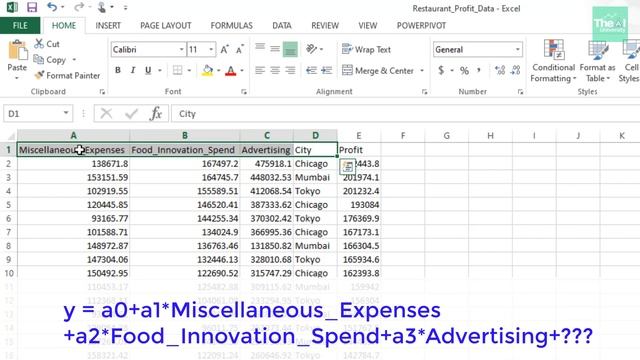Apply yellow fill color bucket
Viewport: 640px width, 360px height.
click(x=207, y=71)
